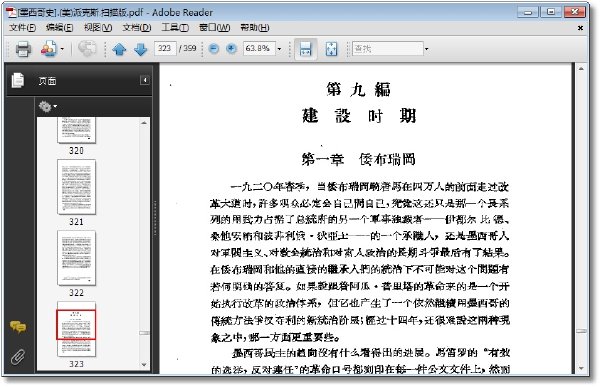Open the attachments paperclip icon

tap(18, 356)
